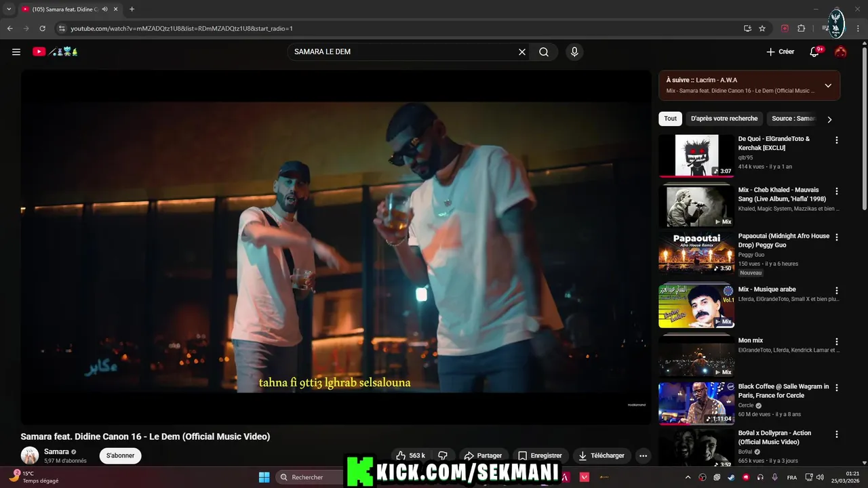This screenshot has height=488, width=868.
Task: Go to YouTube home via logo
Action: point(55,52)
